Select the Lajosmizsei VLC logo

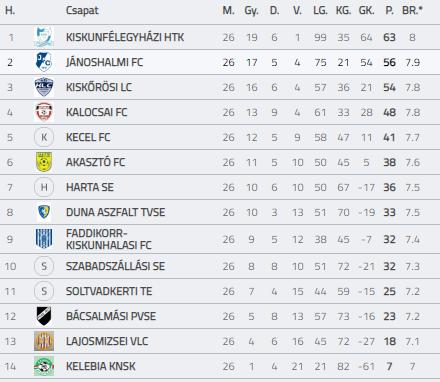click(44, 341)
